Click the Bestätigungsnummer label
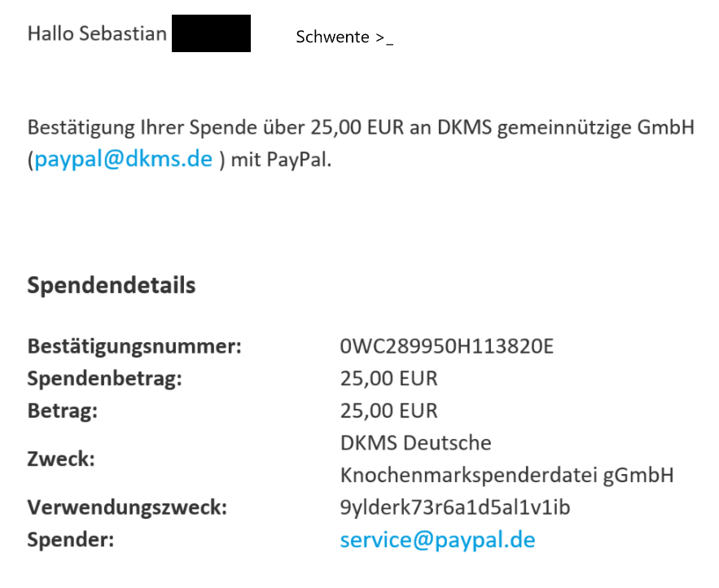Screen dimensions: 719x588 click(134, 346)
